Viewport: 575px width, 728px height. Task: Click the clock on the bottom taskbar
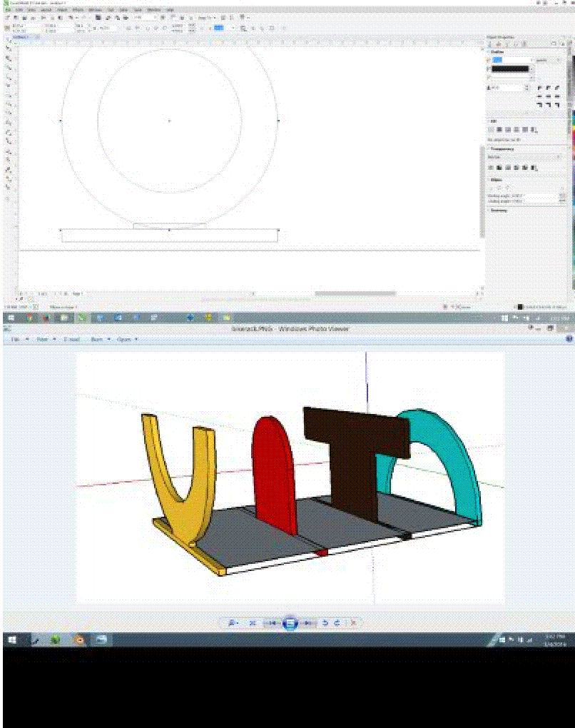(554, 639)
